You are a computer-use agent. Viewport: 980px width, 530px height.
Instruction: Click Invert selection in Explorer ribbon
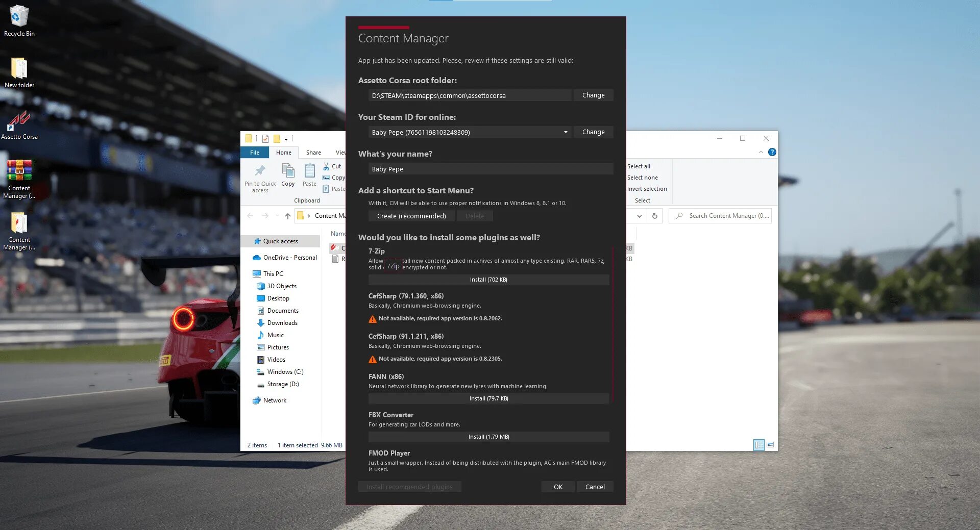coord(647,189)
